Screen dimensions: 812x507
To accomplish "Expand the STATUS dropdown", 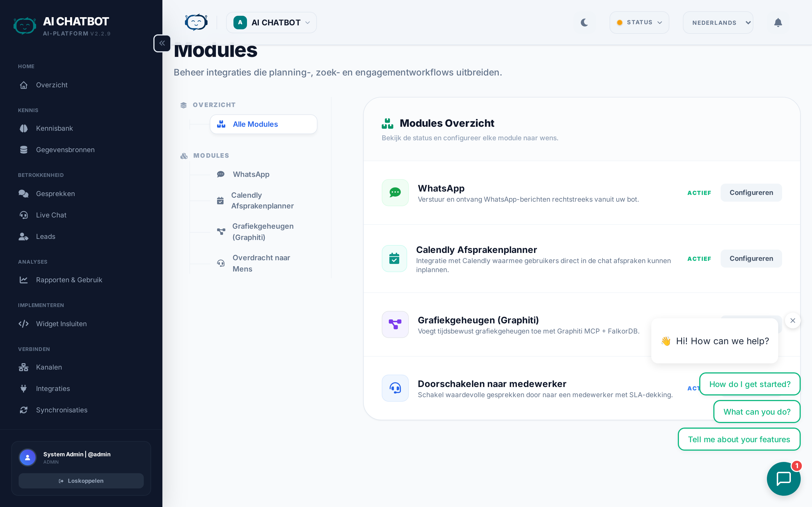I will tap(639, 23).
